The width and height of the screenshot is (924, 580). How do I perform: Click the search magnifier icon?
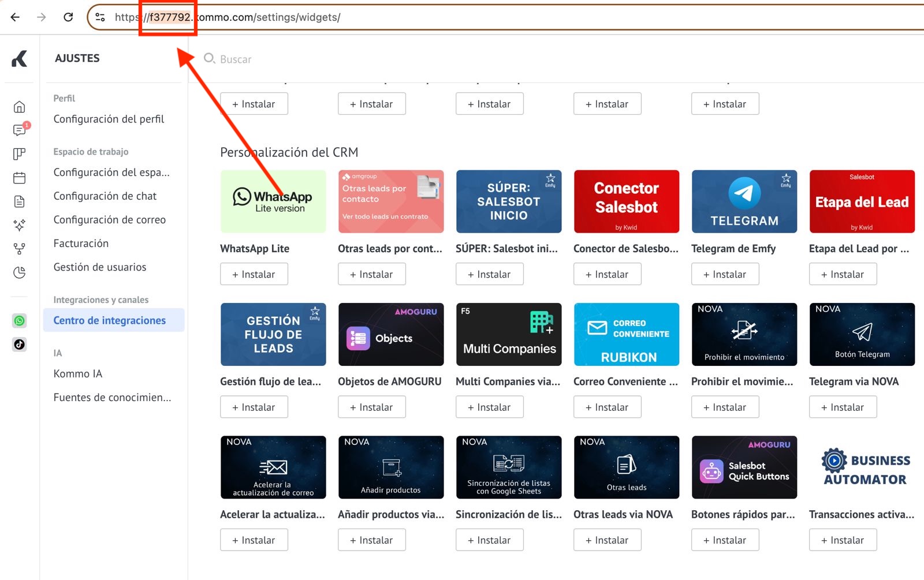210,58
